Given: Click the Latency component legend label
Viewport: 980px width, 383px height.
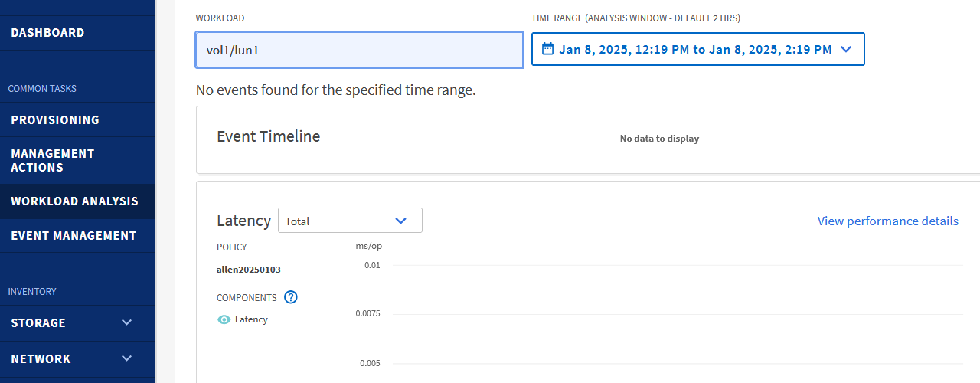Looking at the screenshot, I should [251, 319].
